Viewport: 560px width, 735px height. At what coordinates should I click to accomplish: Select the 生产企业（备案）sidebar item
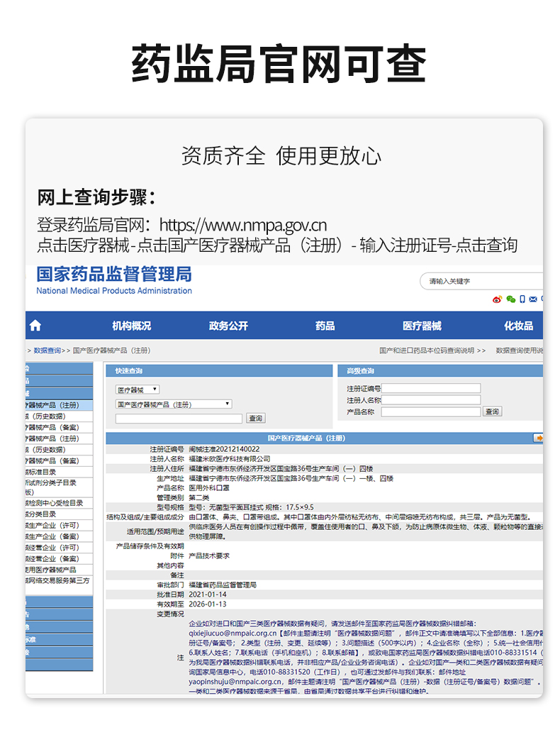coord(59,536)
